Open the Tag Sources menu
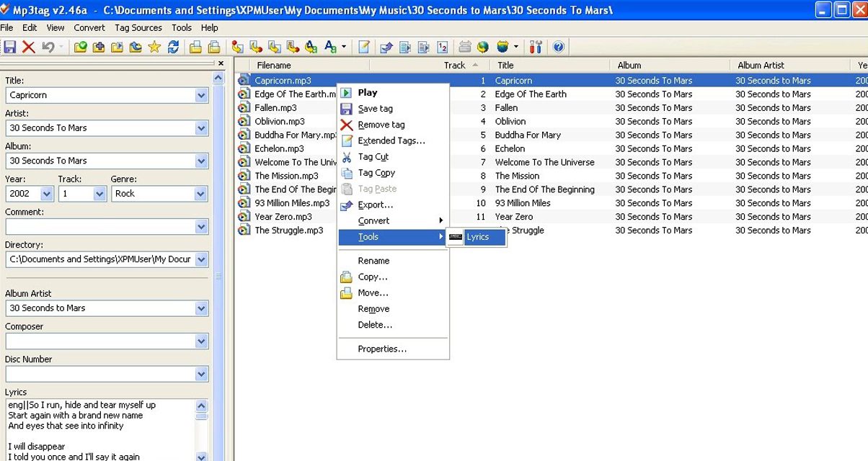This screenshot has width=868, height=461. tap(138, 27)
